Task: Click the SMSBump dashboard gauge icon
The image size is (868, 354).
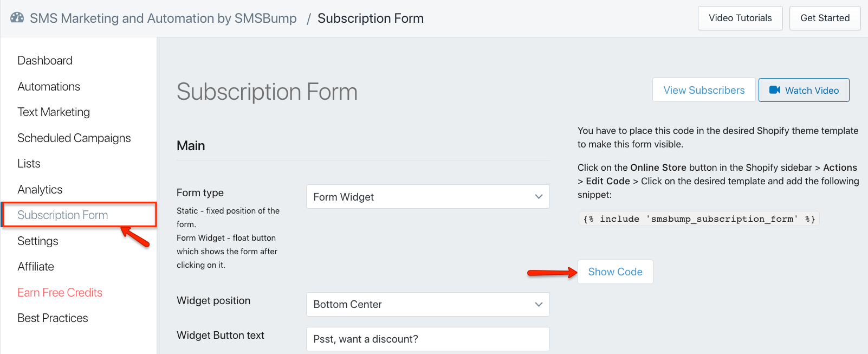Action: tap(17, 17)
